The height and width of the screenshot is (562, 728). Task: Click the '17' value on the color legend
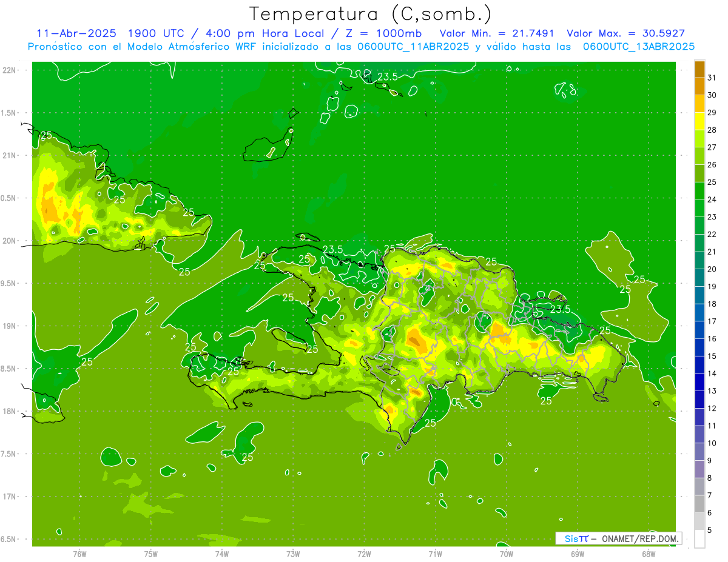pos(712,321)
